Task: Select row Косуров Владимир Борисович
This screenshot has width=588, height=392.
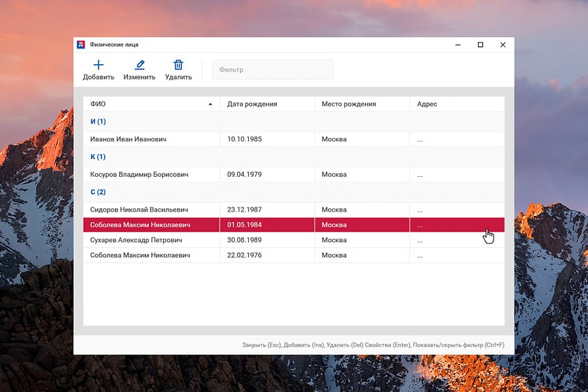Action: [x=293, y=174]
